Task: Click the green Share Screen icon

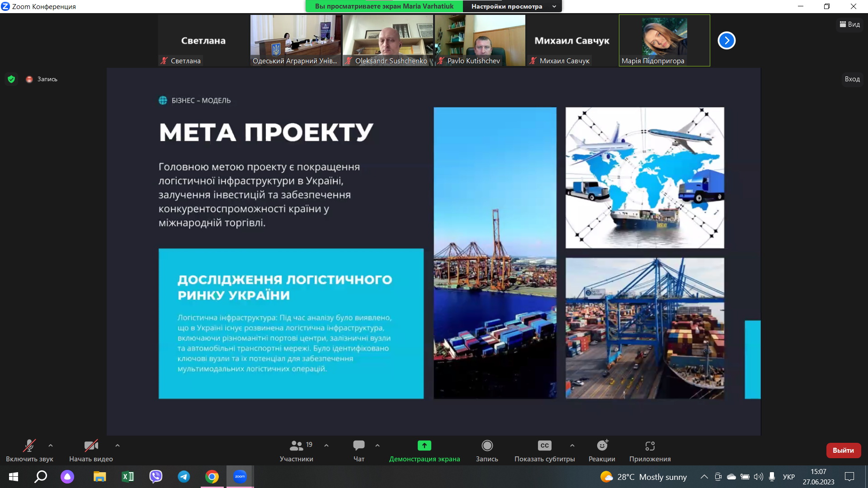Action: tap(424, 446)
